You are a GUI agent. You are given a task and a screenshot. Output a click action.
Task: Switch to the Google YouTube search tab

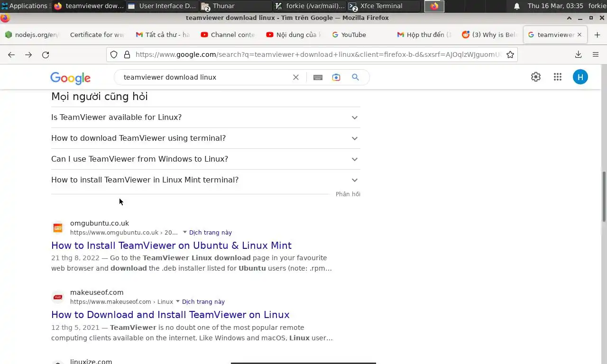tap(359, 35)
